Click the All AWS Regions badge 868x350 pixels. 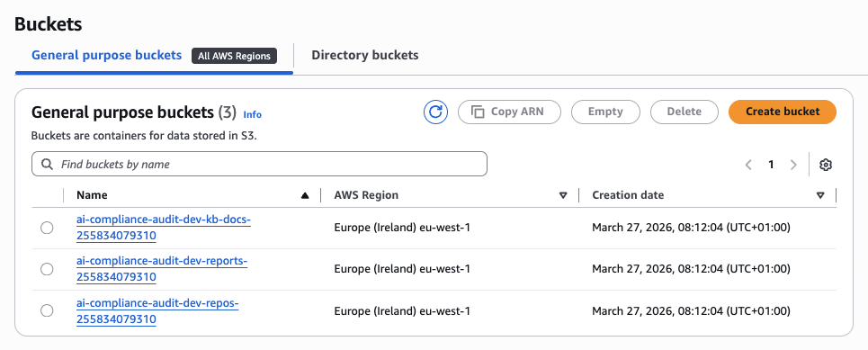[234, 56]
